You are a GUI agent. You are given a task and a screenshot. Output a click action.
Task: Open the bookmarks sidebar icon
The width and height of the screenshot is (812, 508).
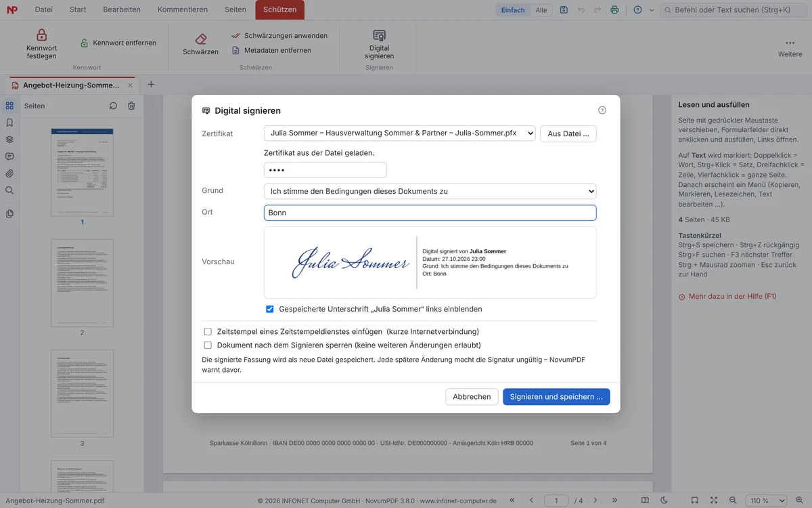(x=9, y=123)
